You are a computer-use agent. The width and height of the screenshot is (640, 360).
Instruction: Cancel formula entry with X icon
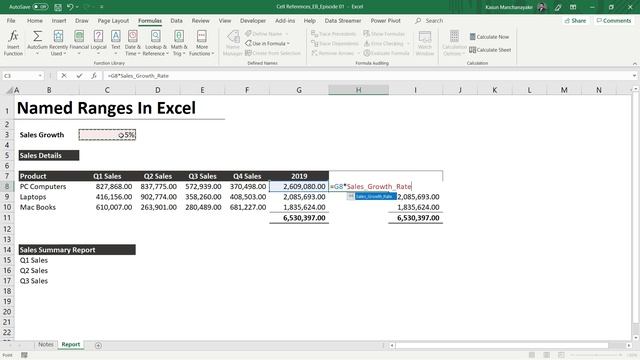[64, 76]
